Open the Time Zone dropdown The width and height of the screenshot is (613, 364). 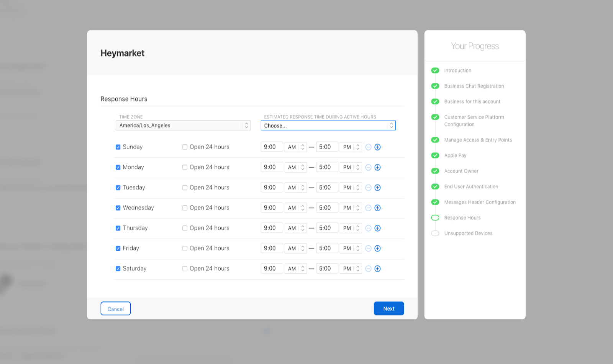[x=183, y=126]
